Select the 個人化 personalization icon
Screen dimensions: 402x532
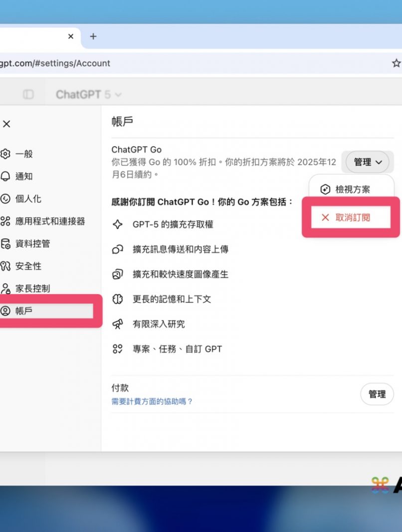tap(5, 199)
